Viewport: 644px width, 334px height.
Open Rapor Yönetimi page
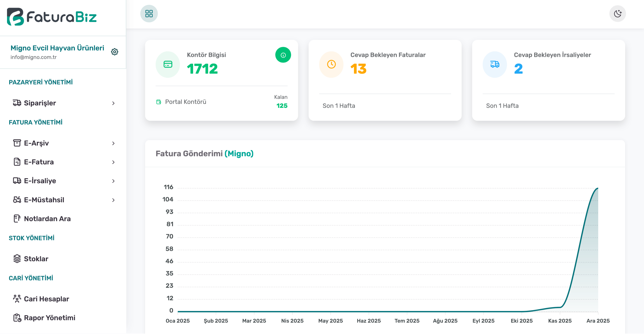(x=50, y=318)
